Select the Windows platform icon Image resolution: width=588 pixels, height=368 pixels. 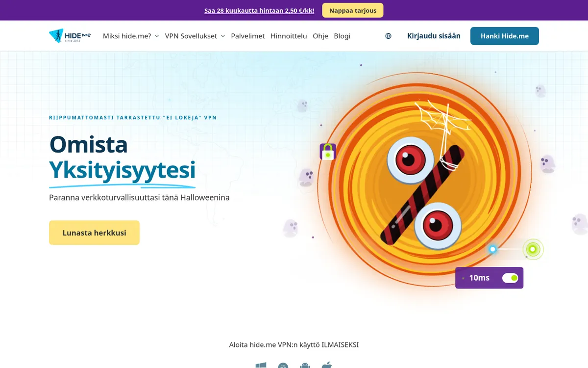coord(261,365)
